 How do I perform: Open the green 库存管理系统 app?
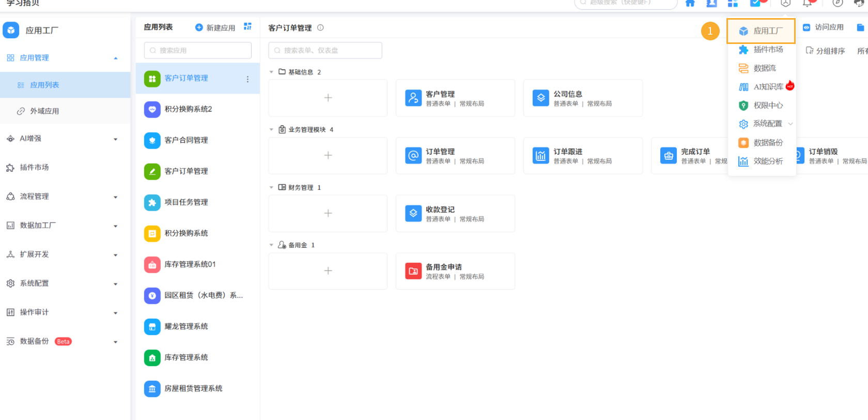197,357
